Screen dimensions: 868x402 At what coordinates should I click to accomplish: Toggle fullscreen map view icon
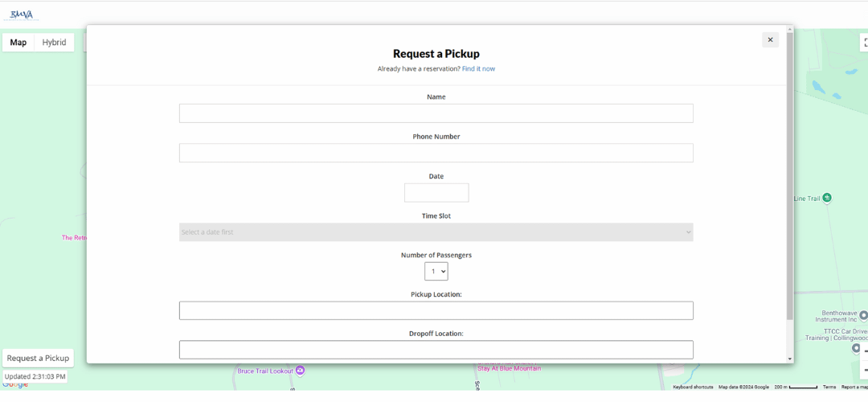(864, 43)
